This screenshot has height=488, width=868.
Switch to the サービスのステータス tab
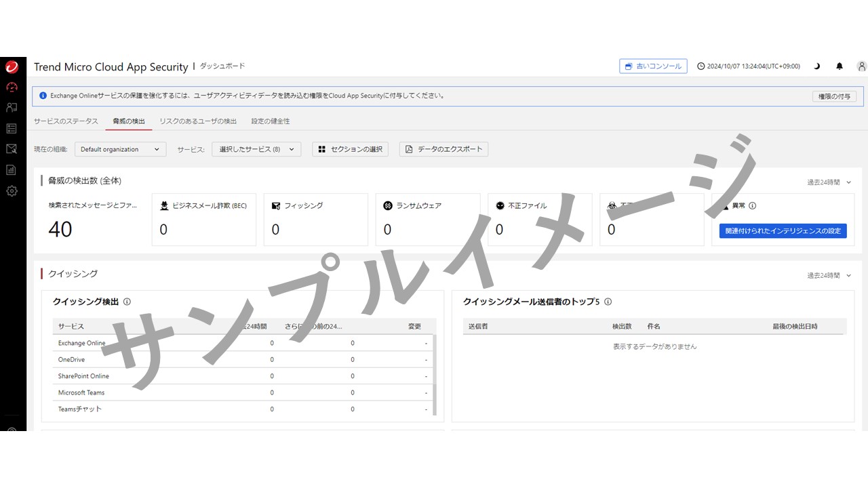coord(66,121)
